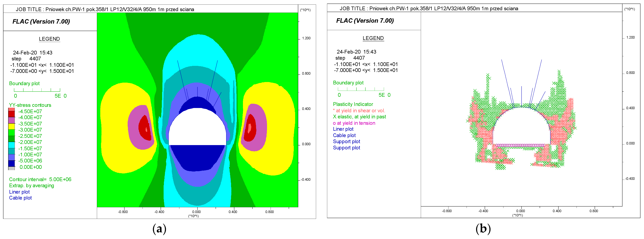The image size is (644, 239).
Task: Click the '(b)' figure caption
Action: [x=483, y=228]
